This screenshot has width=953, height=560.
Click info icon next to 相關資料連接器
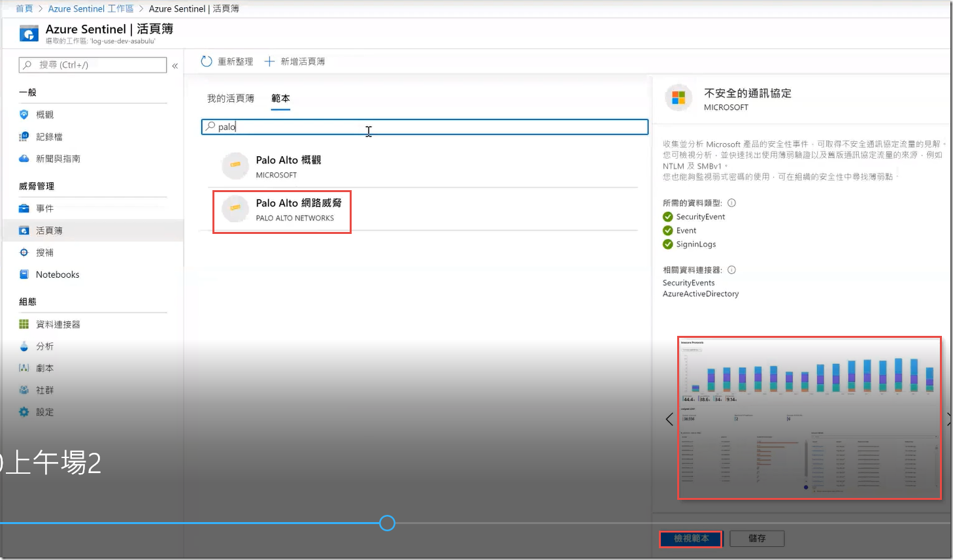tap(731, 270)
